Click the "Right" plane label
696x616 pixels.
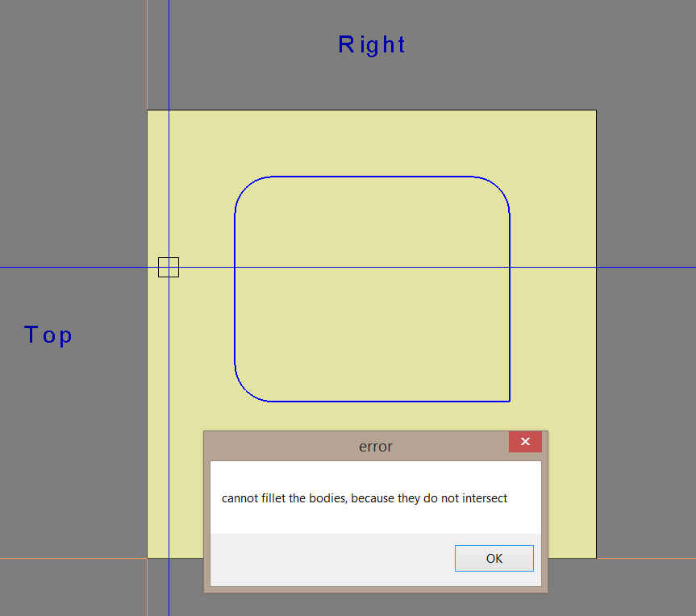[x=371, y=45]
